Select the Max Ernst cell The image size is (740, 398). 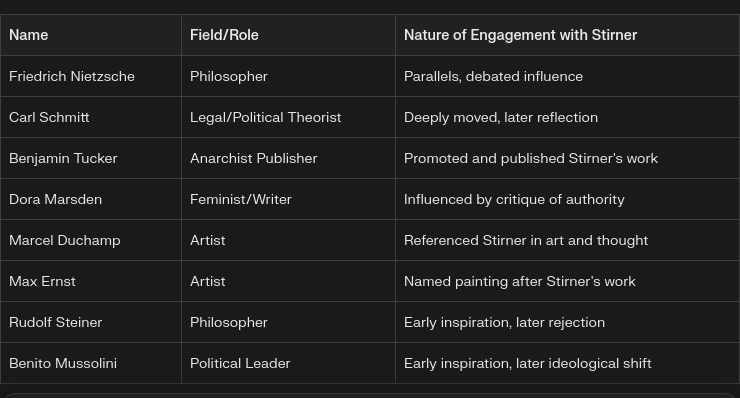(x=91, y=281)
